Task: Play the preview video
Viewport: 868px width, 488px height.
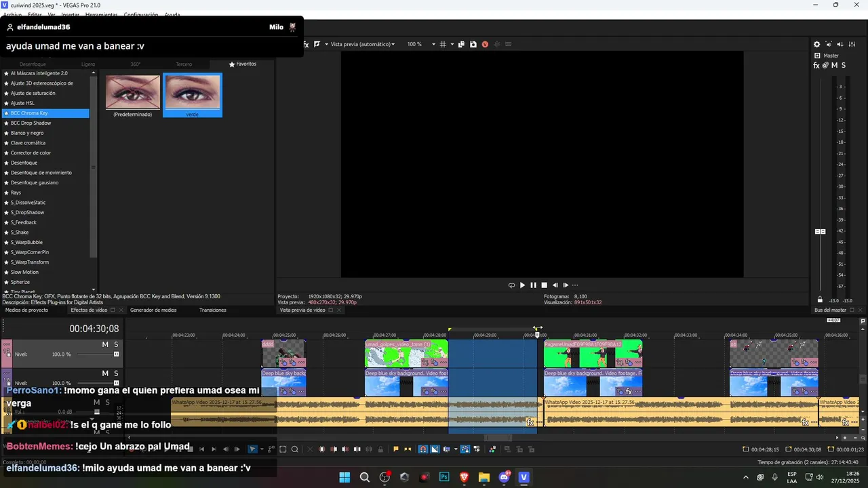Action: click(522, 285)
